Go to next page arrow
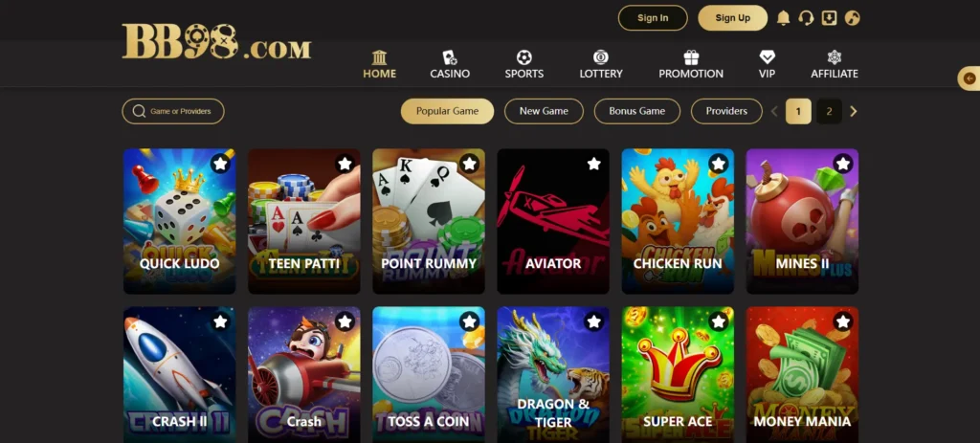 click(x=854, y=112)
